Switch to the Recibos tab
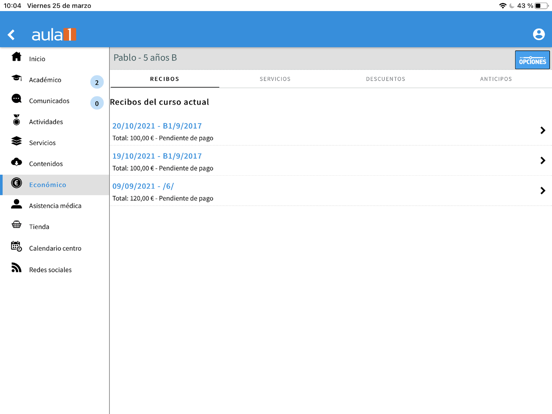 coord(165,79)
